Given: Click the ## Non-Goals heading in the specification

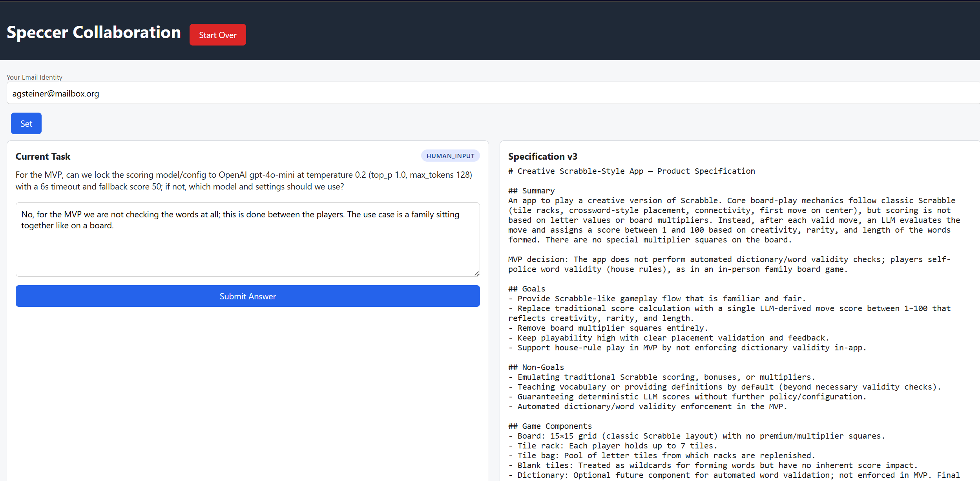Looking at the screenshot, I should [536, 367].
